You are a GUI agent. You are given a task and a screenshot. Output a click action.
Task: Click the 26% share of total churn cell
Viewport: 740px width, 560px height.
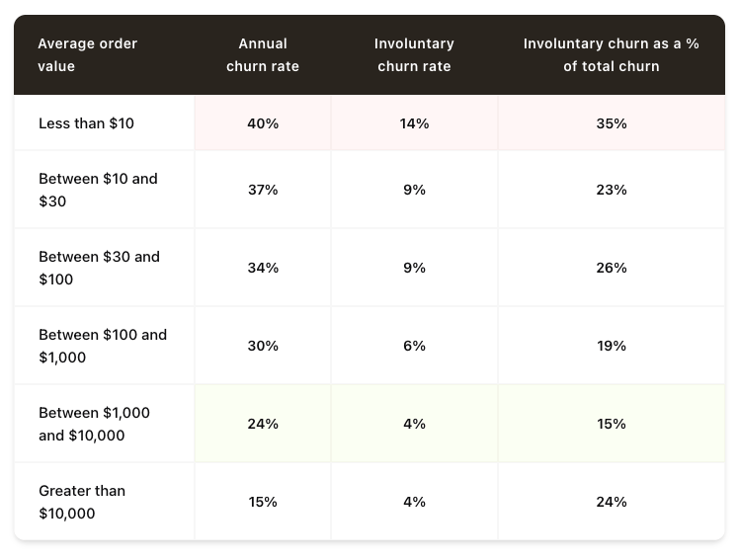coord(612,268)
